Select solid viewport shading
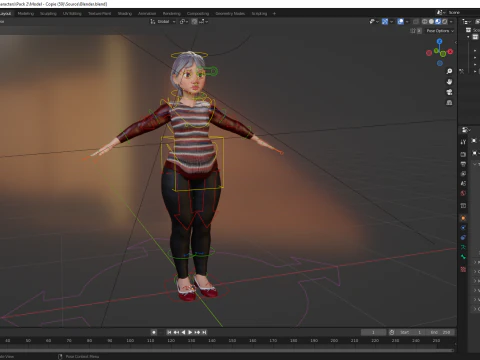Viewport: 480px width, 360px height. (x=431, y=21)
